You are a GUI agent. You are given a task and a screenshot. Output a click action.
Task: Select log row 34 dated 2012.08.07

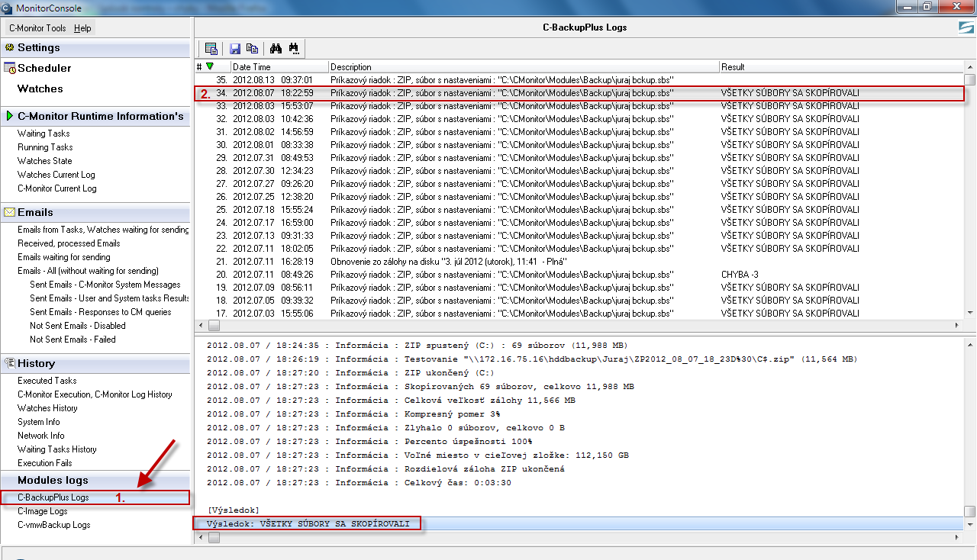[579, 93]
